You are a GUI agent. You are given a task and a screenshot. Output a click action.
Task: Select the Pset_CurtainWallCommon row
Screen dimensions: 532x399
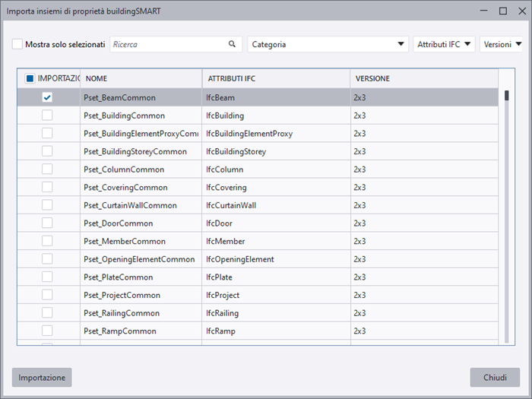(141, 205)
